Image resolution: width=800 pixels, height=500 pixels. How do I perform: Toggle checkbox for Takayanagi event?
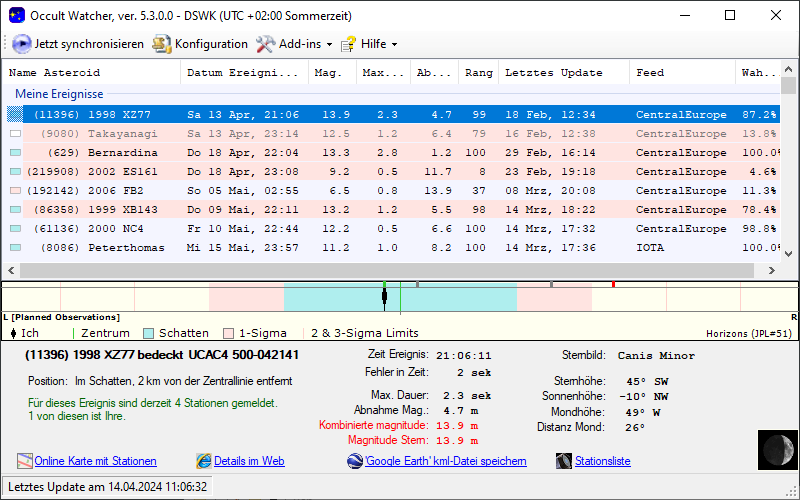(15, 133)
